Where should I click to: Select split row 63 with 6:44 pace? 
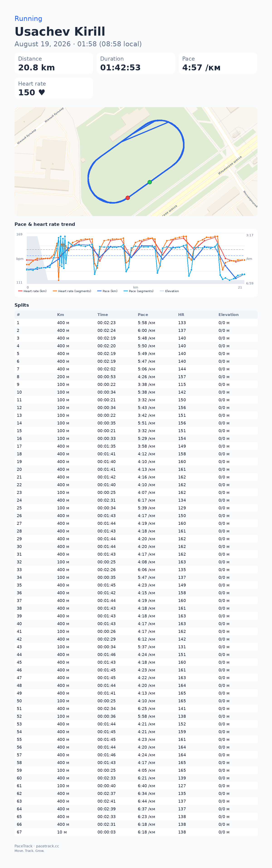click(x=136, y=801)
